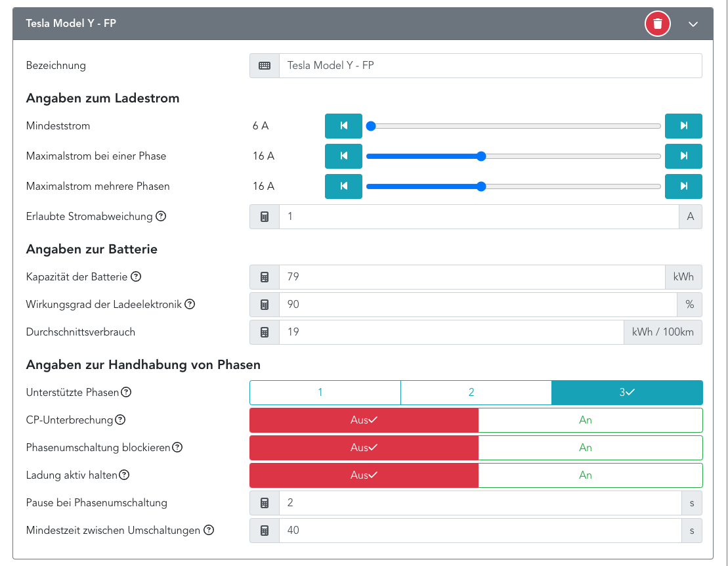Set Phasenumschaltung blockieren to Aus

point(364,448)
